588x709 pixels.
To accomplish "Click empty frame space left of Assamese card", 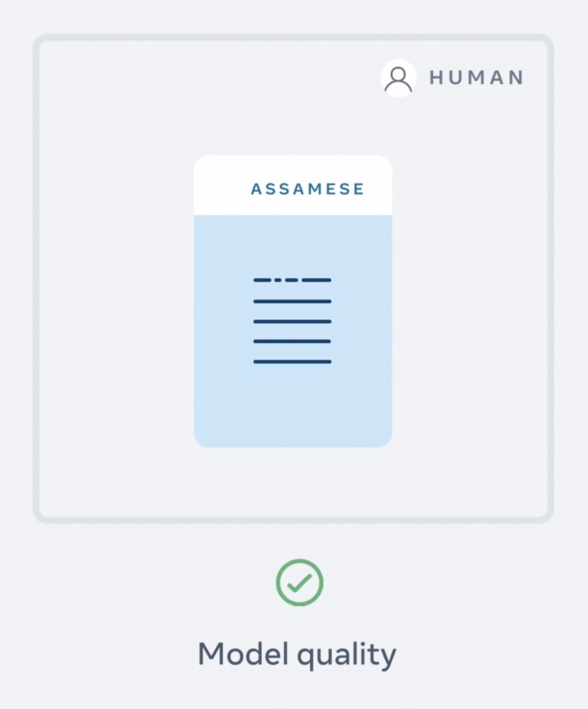I will click(115, 300).
